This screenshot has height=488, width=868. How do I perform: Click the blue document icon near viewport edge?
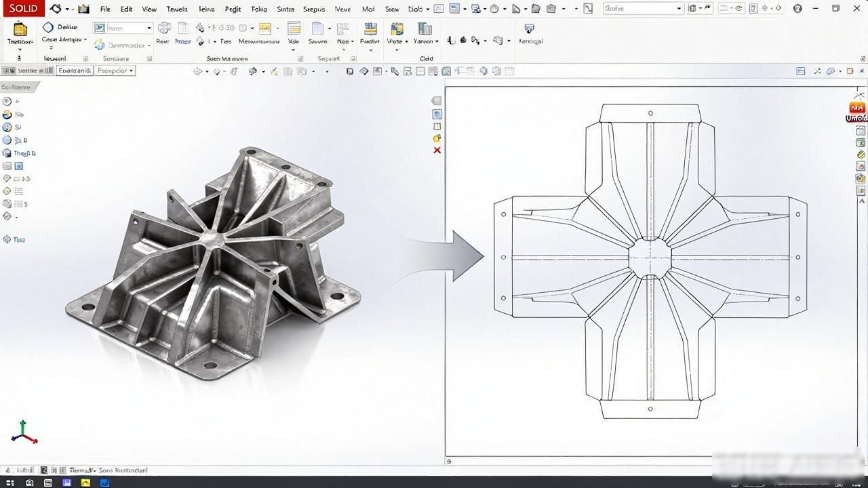click(x=437, y=114)
